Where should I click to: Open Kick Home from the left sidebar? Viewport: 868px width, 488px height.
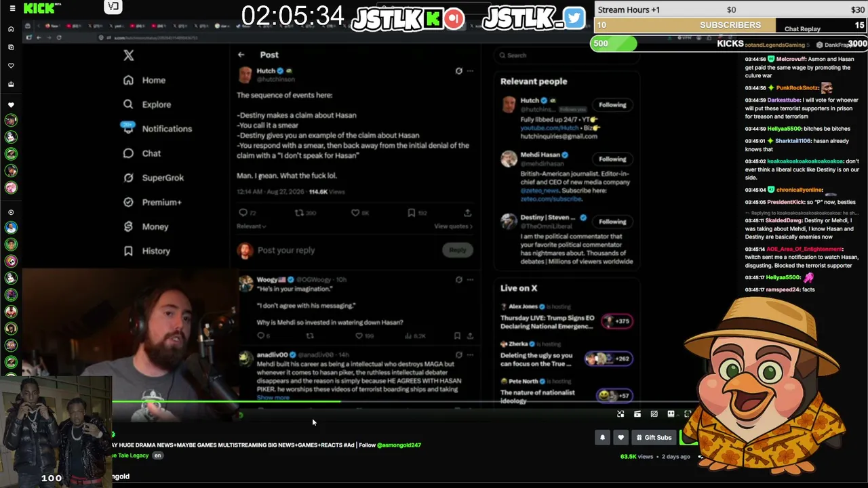(11, 29)
